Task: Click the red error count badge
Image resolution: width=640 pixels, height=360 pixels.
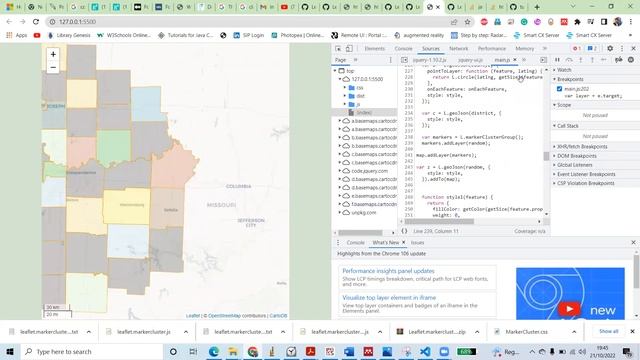Action: [576, 49]
